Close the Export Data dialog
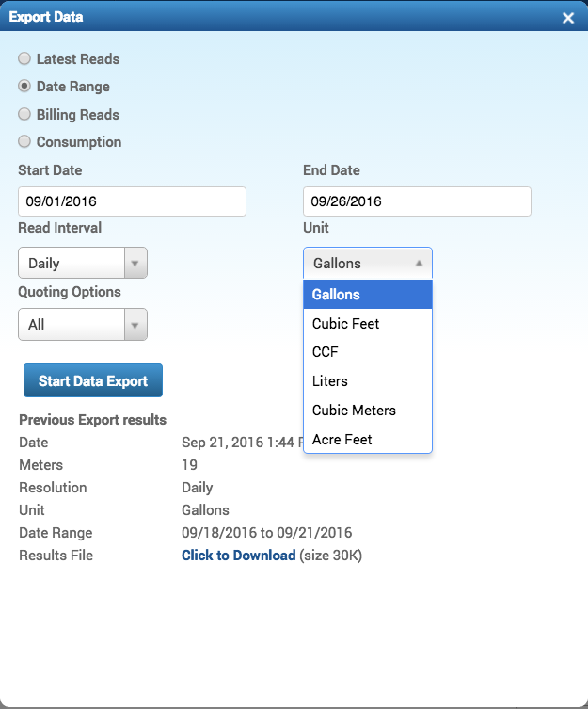588x709 pixels. pyautogui.click(x=567, y=18)
